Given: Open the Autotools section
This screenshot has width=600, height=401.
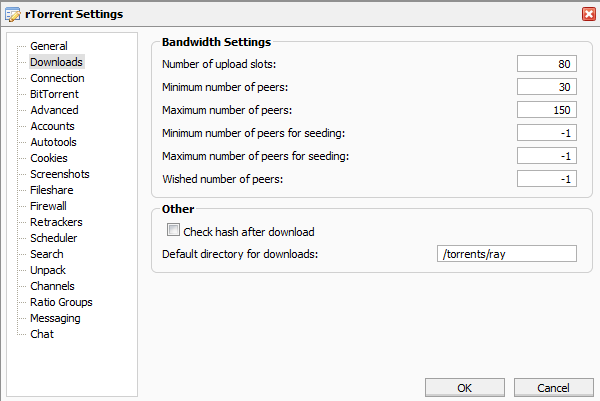Looking at the screenshot, I should (54, 142).
